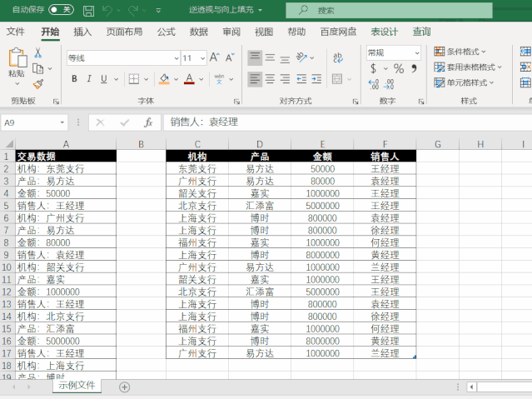Click Increase Font Size icon

(215, 57)
